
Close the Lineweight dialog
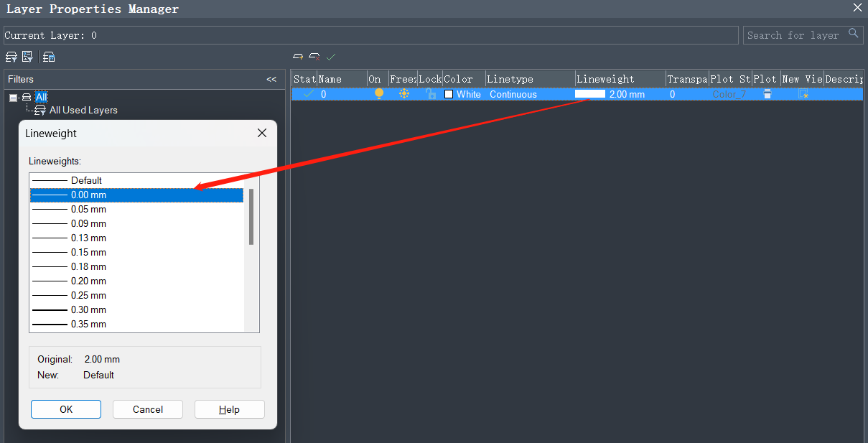(262, 133)
